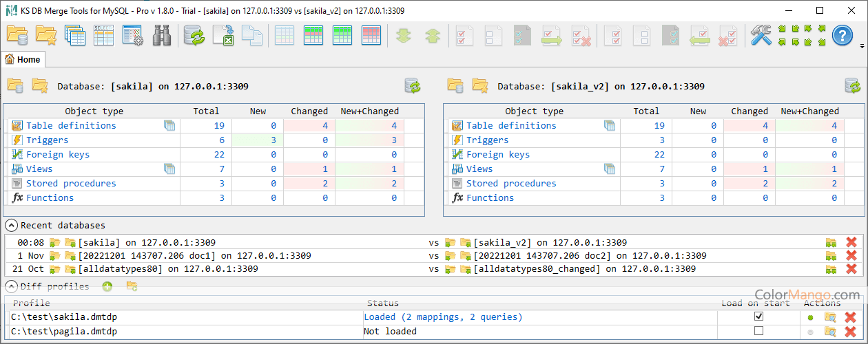Click Changed count 2 for left Stored procedures
868x344 pixels.
(x=325, y=183)
